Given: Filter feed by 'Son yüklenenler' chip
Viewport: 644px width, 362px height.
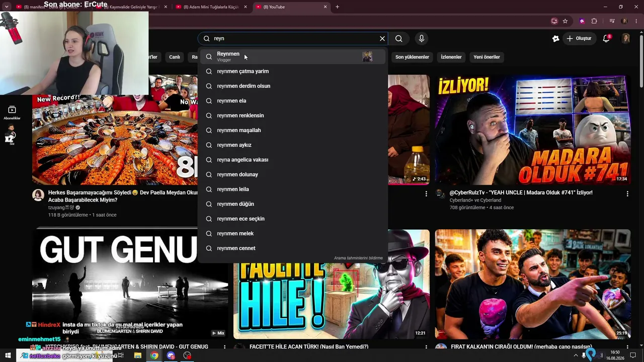Looking at the screenshot, I should pos(412,57).
